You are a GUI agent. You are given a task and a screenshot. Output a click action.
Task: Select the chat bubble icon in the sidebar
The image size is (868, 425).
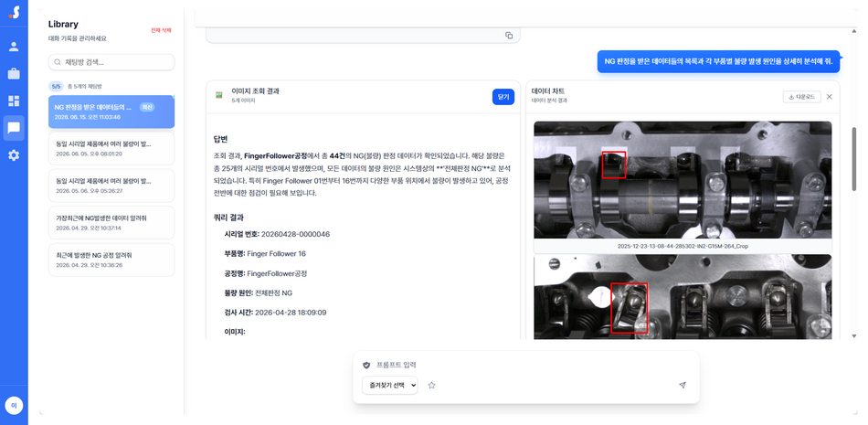[x=14, y=129]
